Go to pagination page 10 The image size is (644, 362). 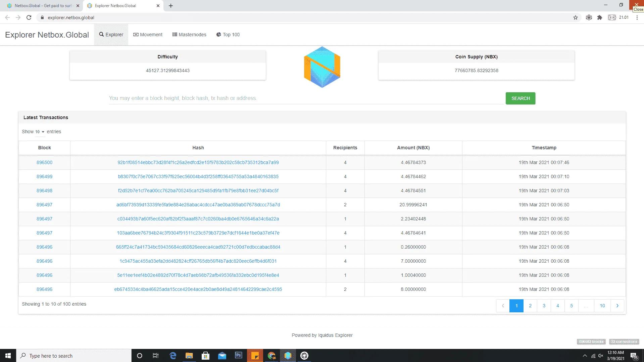click(x=602, y=306)
